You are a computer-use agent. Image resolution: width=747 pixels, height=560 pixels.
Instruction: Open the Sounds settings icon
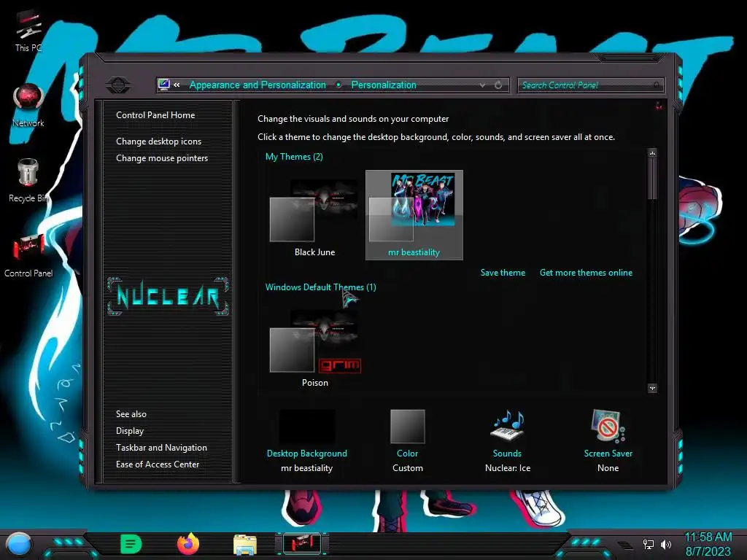[508, 426]
